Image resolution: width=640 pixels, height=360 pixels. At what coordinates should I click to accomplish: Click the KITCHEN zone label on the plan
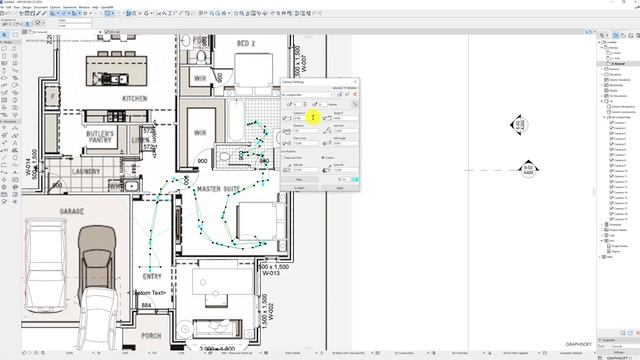click(x=135, y=98)
